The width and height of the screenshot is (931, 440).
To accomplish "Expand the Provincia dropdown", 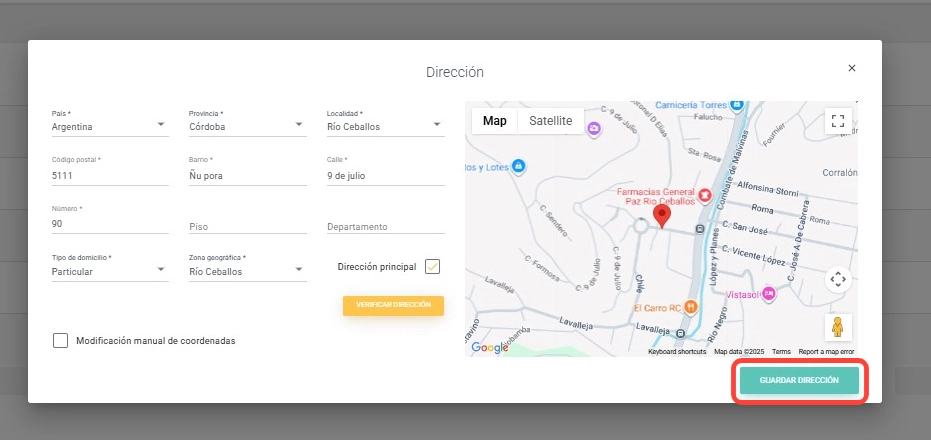I will (247, 127).
